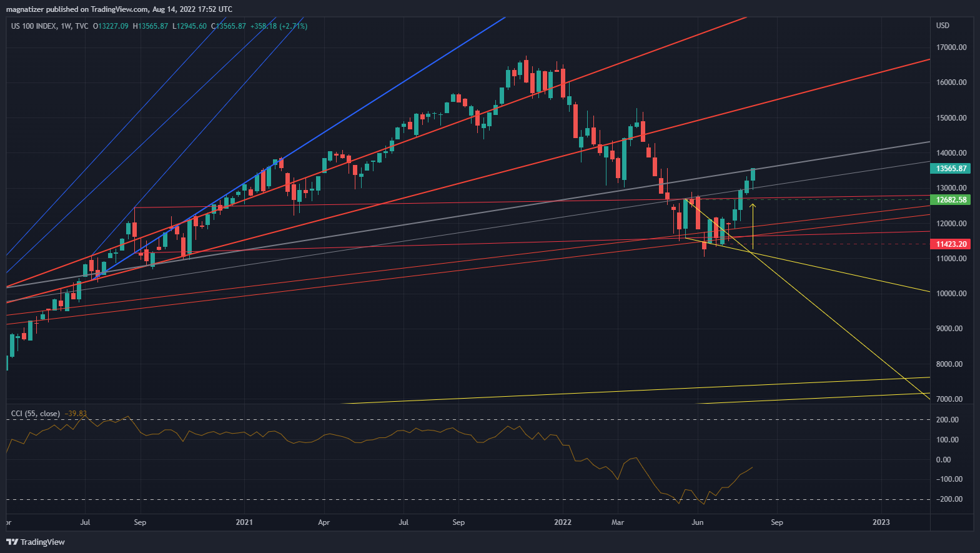Viewport: 980px width, 553px height.
Task: Click the magnatizer published on TradingView.com header
Action: [119, 9]
